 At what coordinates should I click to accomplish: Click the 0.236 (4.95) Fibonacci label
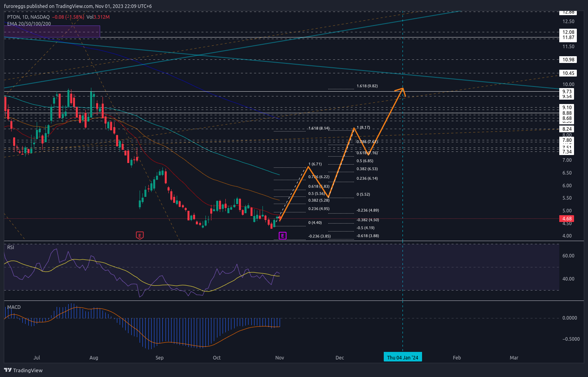319,209
